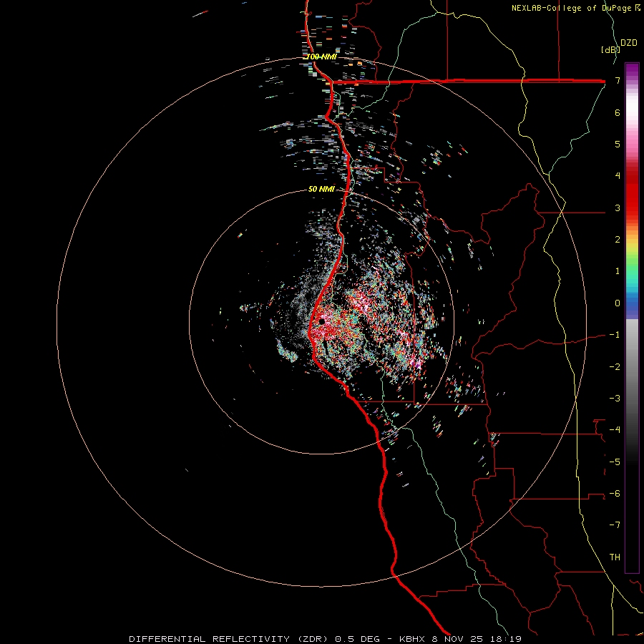The height and width of the screenshot is (644, 644).
Task: Click the 100 NMI range ring label
Action: tap(321, 57)
